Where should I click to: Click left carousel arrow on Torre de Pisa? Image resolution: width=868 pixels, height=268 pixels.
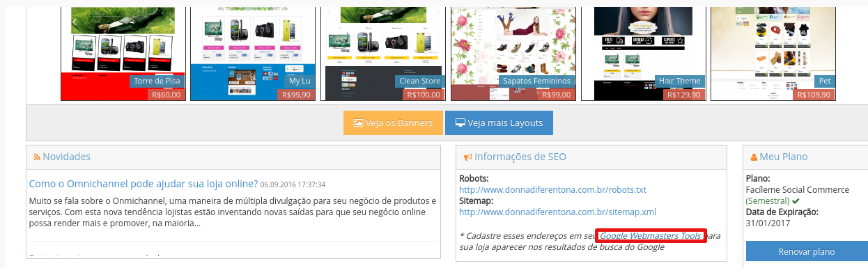75,22
